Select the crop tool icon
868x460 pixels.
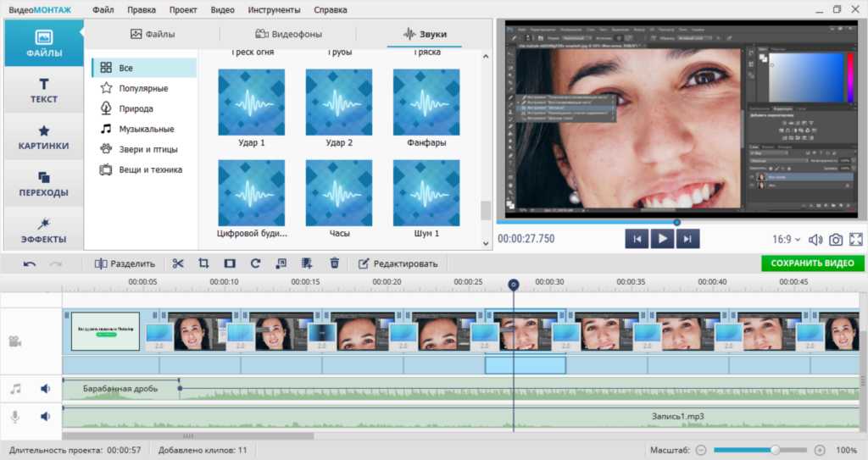203,263
